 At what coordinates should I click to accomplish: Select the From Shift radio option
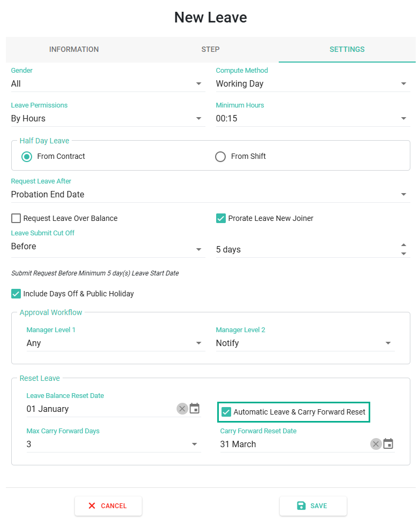(220, 157)
